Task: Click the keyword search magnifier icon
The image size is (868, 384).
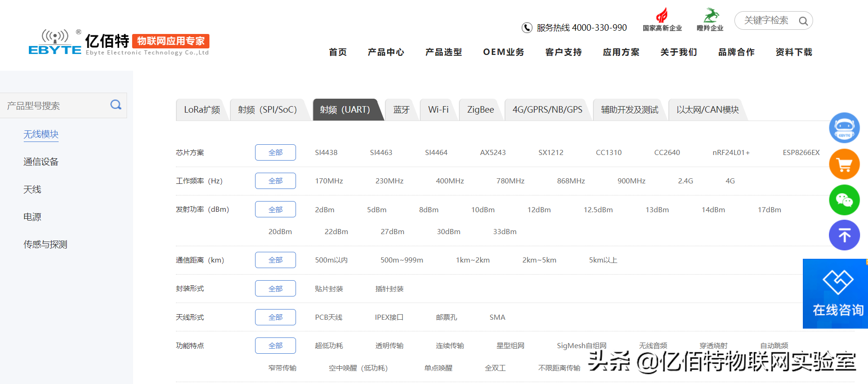Action: [803, 21]
